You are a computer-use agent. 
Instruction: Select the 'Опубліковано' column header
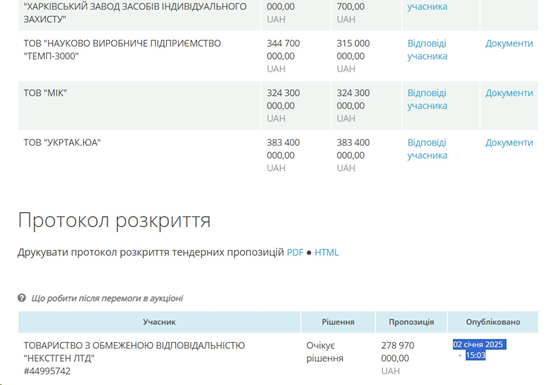click(493, 322)
